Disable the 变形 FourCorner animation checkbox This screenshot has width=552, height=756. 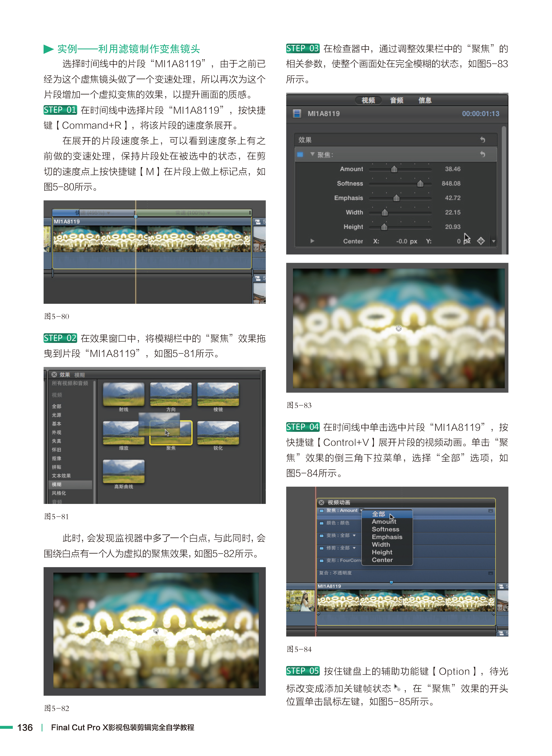[x=322, y=560]
